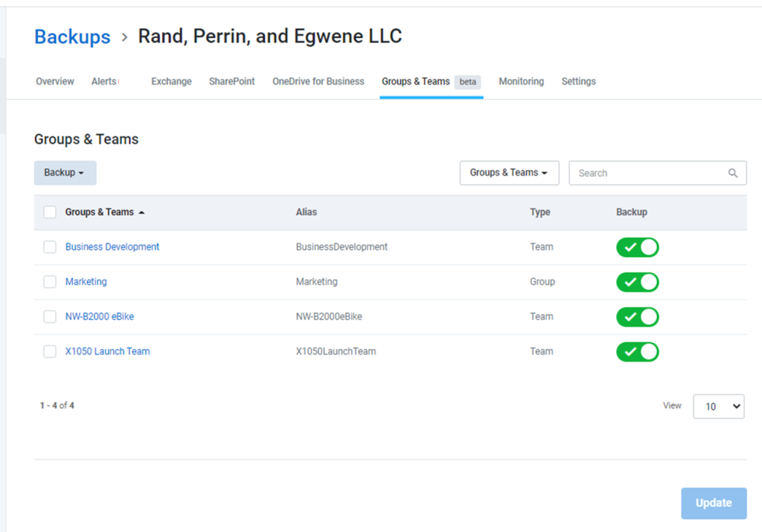Check the NW-B2000 eBike row checkbox

(x=50, y=317)
